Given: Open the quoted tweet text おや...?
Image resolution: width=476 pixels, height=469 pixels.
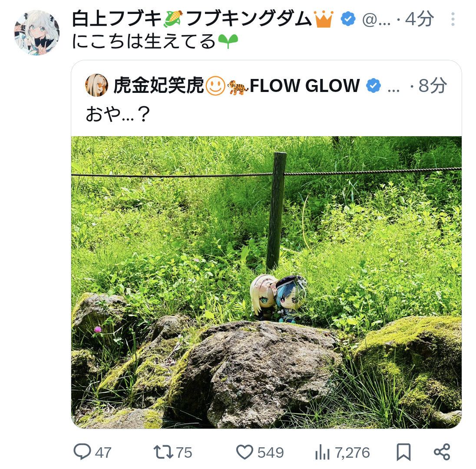Looking at the screenshot, I should [118, 114].
